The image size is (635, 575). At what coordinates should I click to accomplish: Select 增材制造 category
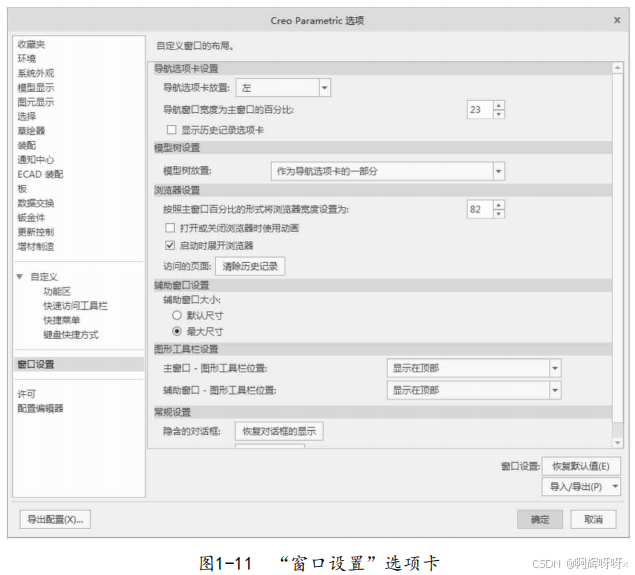[x=36, y=247]
